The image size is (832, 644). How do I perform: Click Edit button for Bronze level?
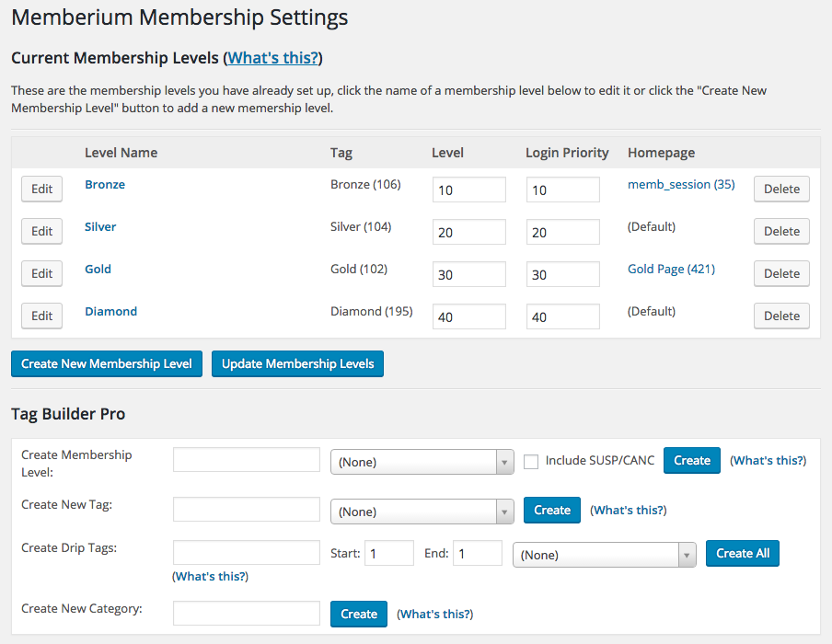pyautogui.click(x=42, y=189)
